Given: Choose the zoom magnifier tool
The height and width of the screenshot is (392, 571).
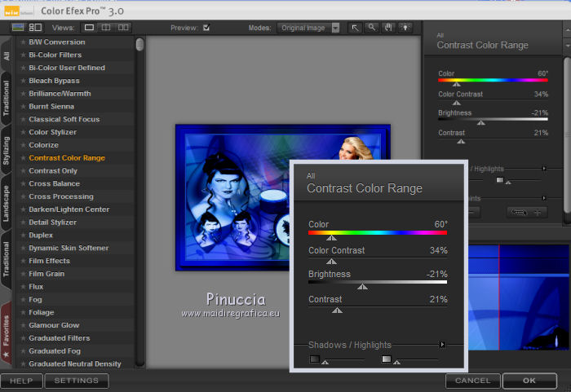Looking at the screenshot, I should point(371,28).
